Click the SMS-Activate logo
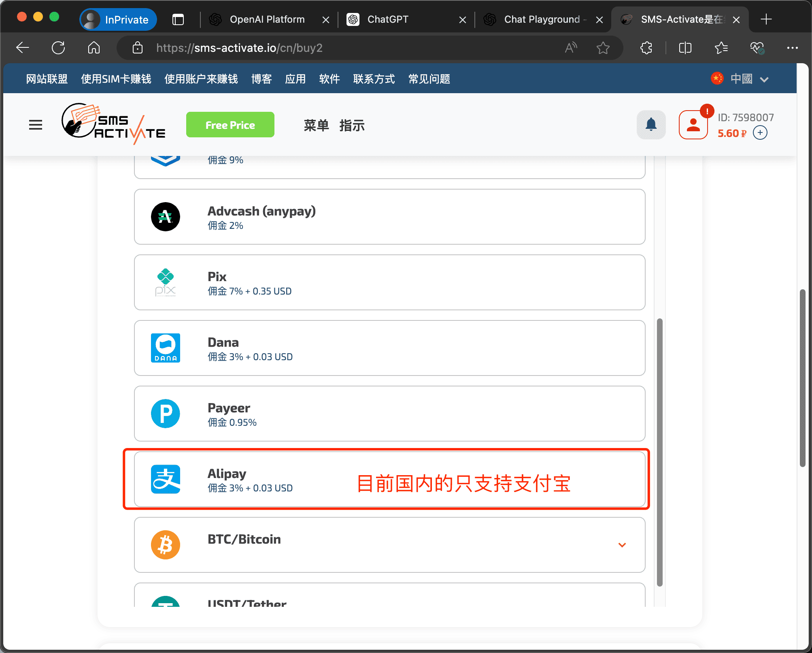 coord(114,124)
